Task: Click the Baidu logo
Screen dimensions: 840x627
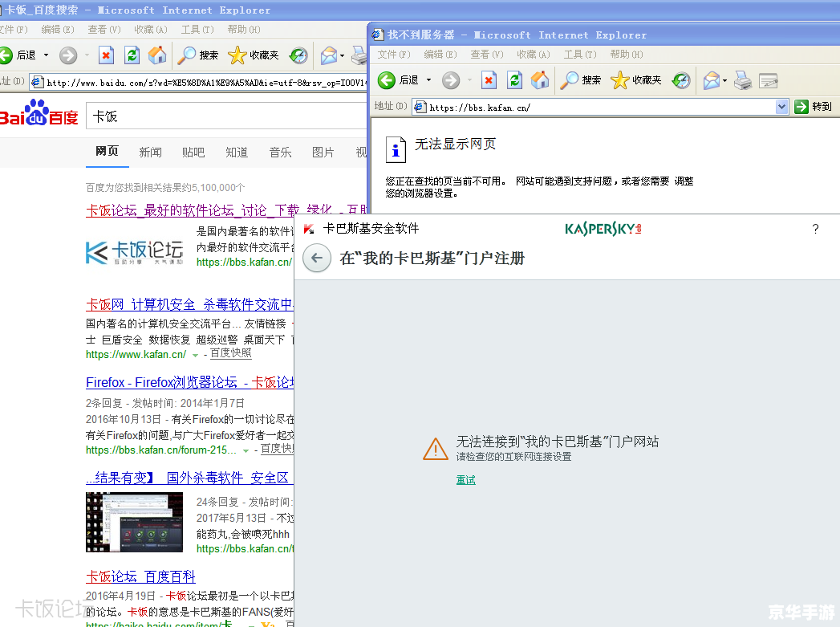Action: point(39,112)
